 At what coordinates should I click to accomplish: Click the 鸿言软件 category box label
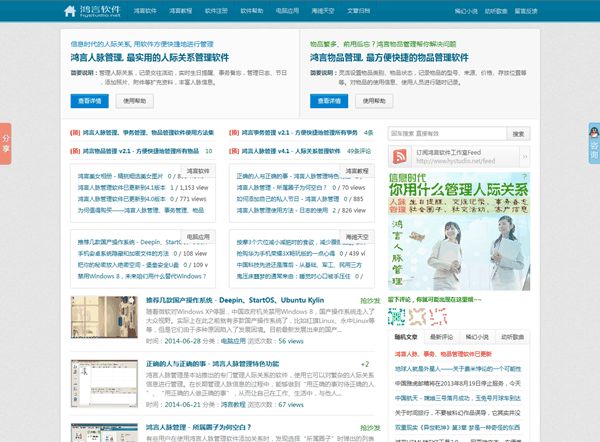[x=198, y=171]
